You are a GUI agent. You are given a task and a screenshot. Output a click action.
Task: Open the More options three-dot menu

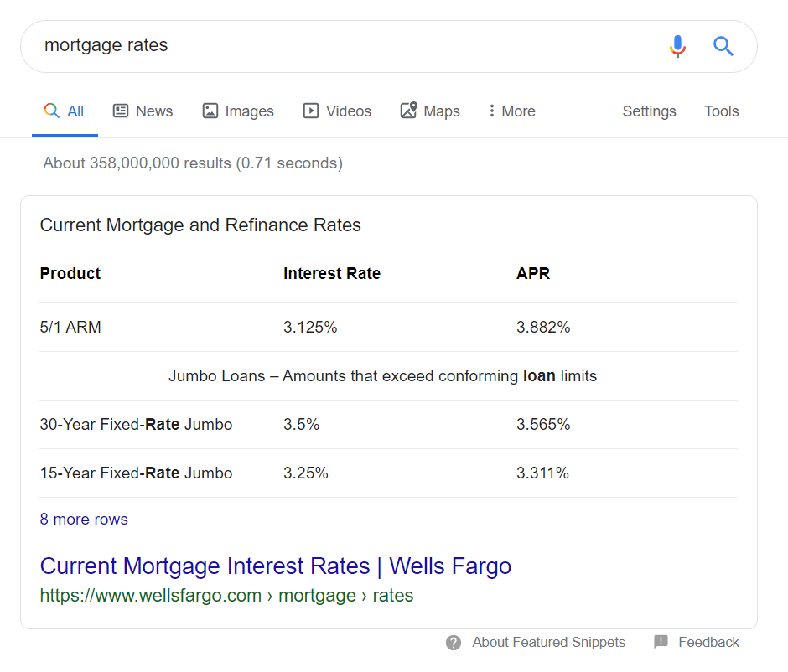[511, 111]
